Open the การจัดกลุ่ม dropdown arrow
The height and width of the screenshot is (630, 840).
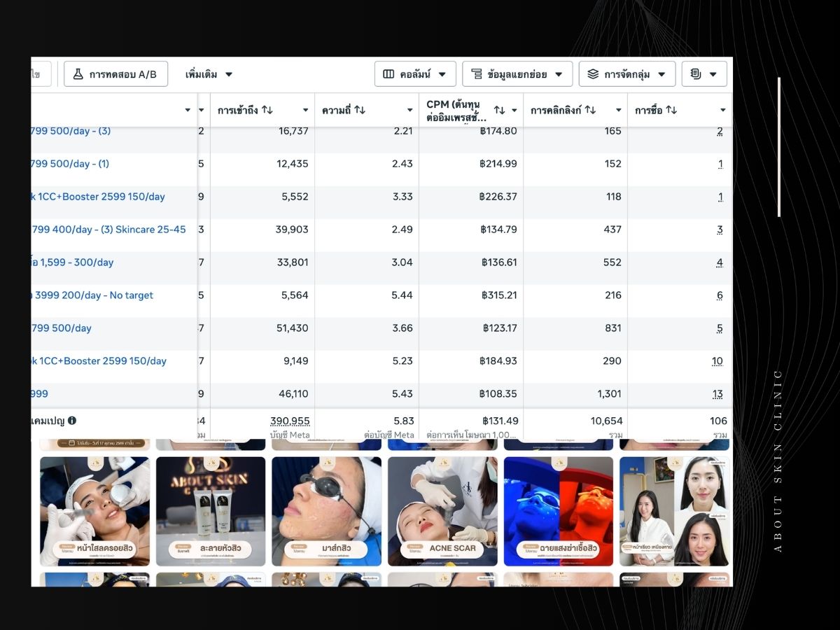(661, 74)
